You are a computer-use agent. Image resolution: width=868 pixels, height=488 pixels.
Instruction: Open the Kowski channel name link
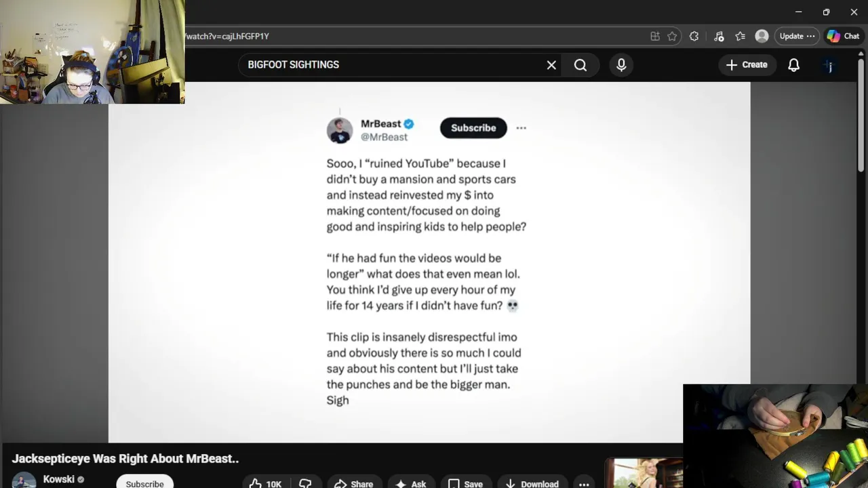58,479
